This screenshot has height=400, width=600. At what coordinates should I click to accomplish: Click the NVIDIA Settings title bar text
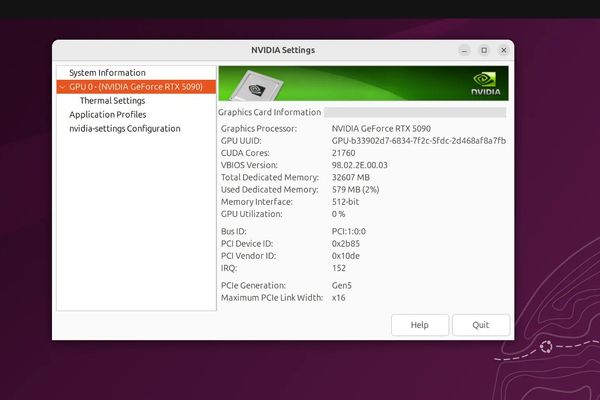pos(283,50)
